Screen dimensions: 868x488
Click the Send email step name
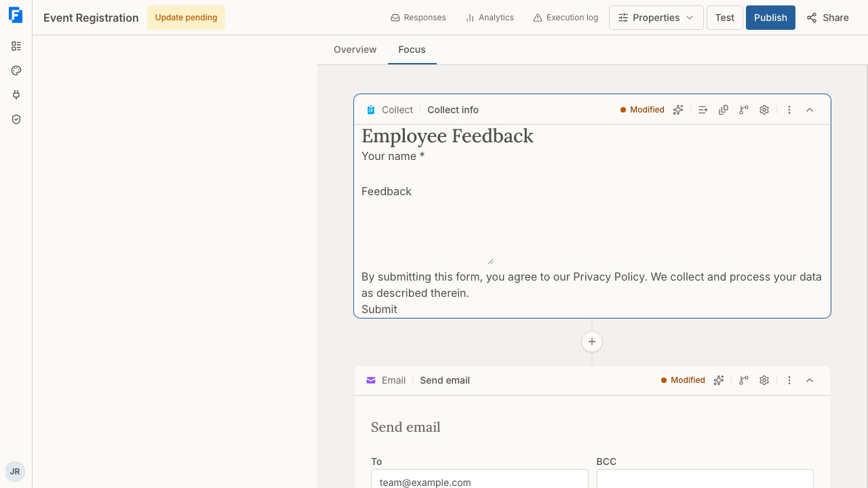coord(445,380)
